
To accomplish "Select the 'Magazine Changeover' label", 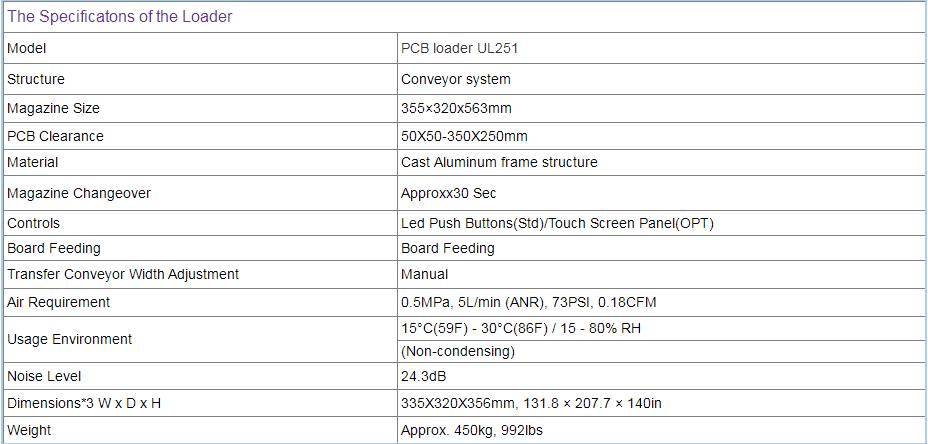I will [x=79, y=194].
